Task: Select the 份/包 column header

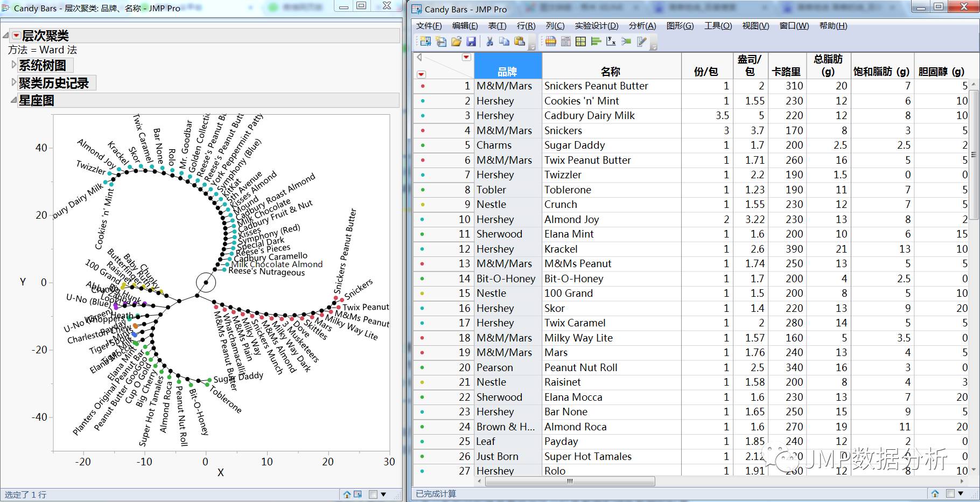Action: pyautogui.click(x=706, y=66)
